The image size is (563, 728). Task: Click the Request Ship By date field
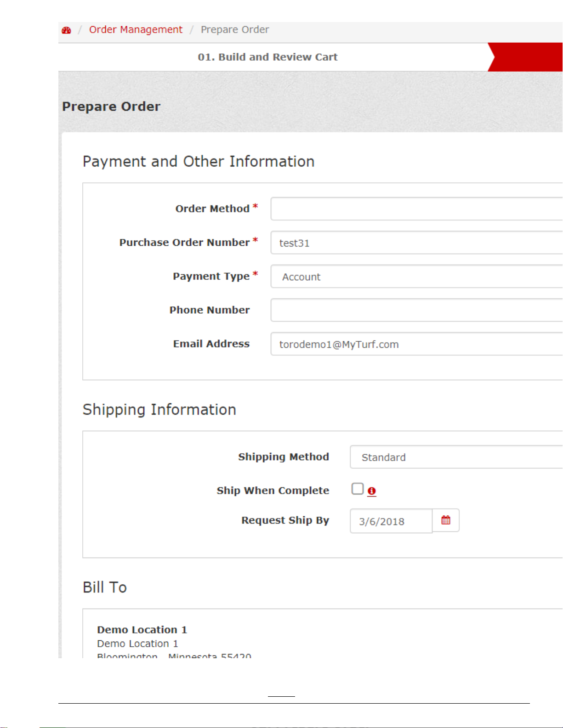(391, 521)
